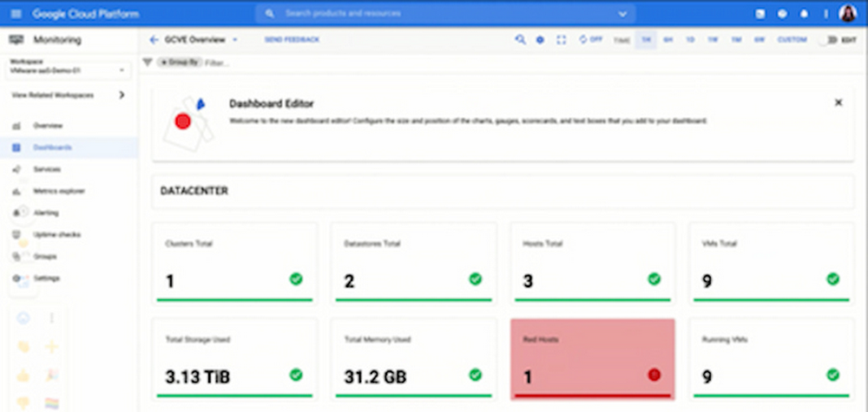Click the Overview sidebar icon
The image size is (868, 412).
click(x=16, y=126)
